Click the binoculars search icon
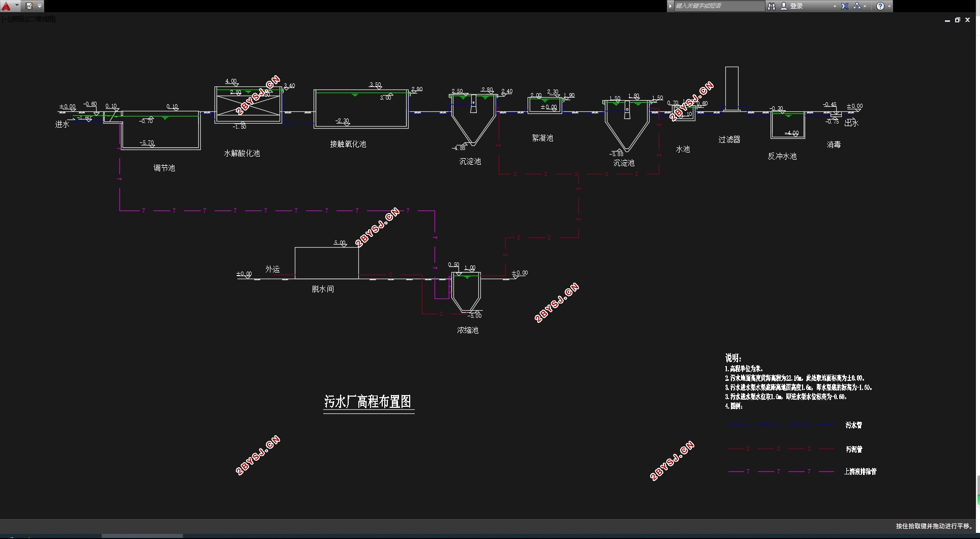This screenshot has width=980, height=539. (772, 6)
